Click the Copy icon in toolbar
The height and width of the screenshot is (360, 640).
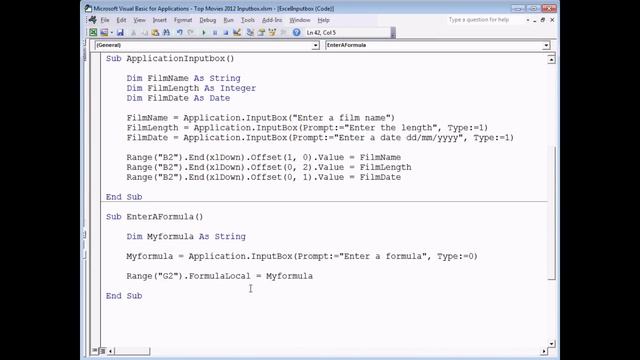coord(144,33)
